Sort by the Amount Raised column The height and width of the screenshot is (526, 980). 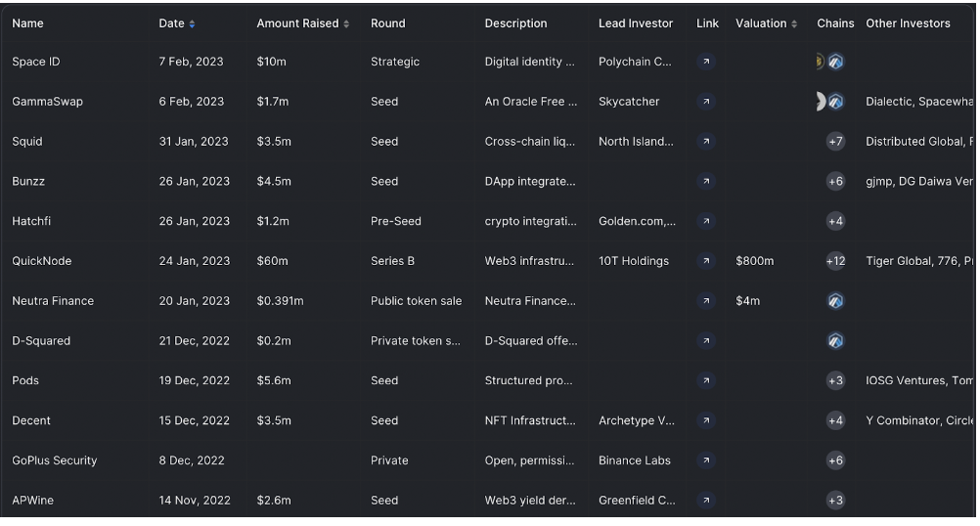click(302, 23)
